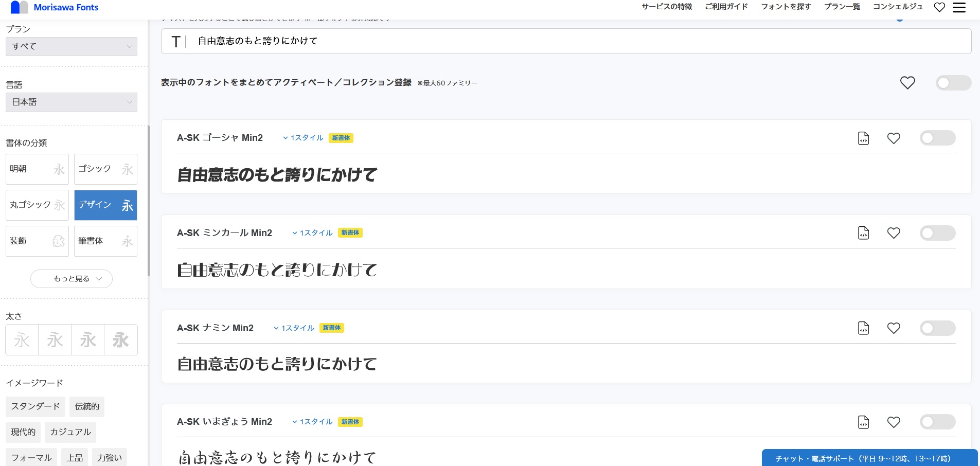Open the A-SK ミンカール Min2 font name
This screenshot has width=980, height=466.
click(224, 233)
